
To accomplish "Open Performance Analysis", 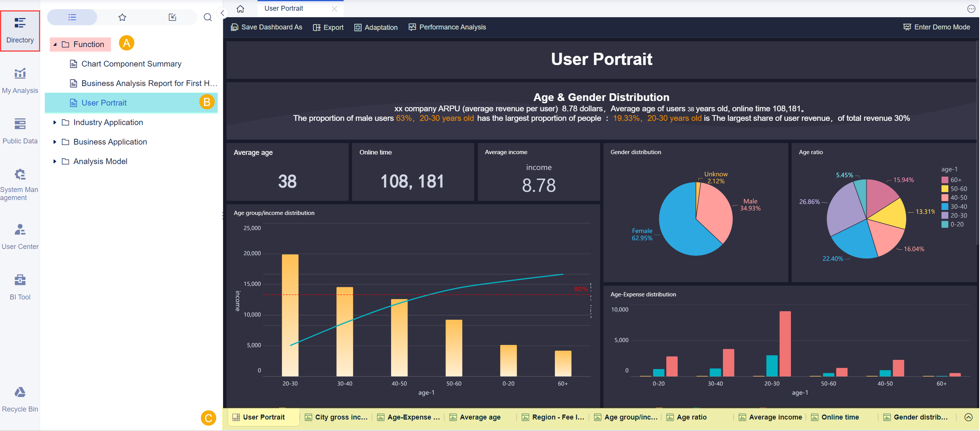I will pyautogui.click(x=447, y=27).
